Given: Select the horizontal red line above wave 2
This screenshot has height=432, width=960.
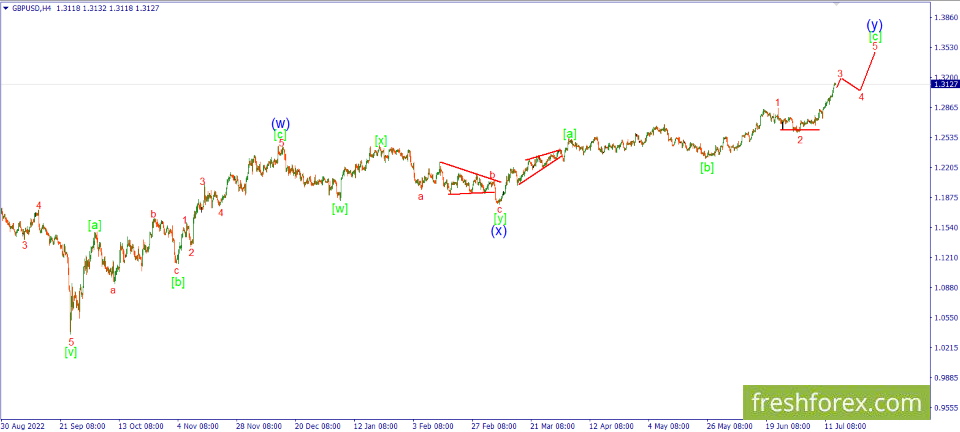Looking at the screenshot, I should [800, 129].
